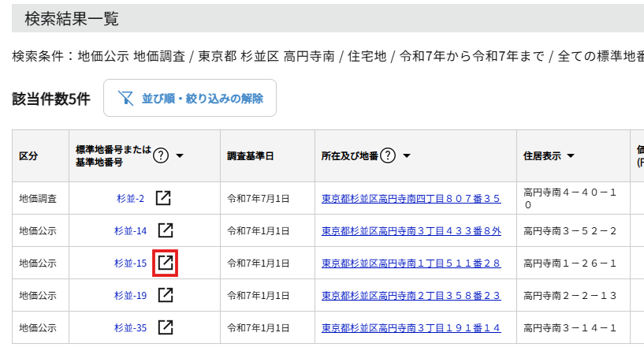Open external link icon for 杉並-19
The width and height of the screenshot is (644, 355).
[x=165, y=295]
